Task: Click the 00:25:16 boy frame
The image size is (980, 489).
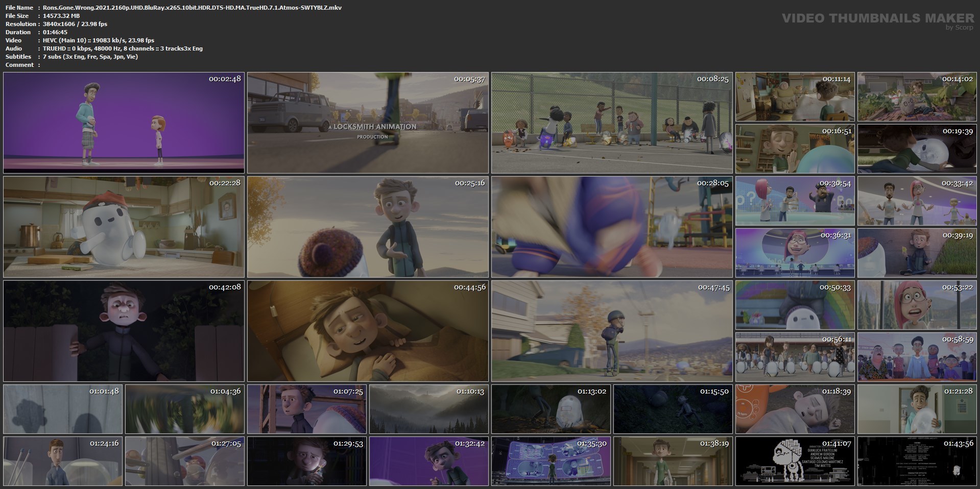Action: [368, 227]
